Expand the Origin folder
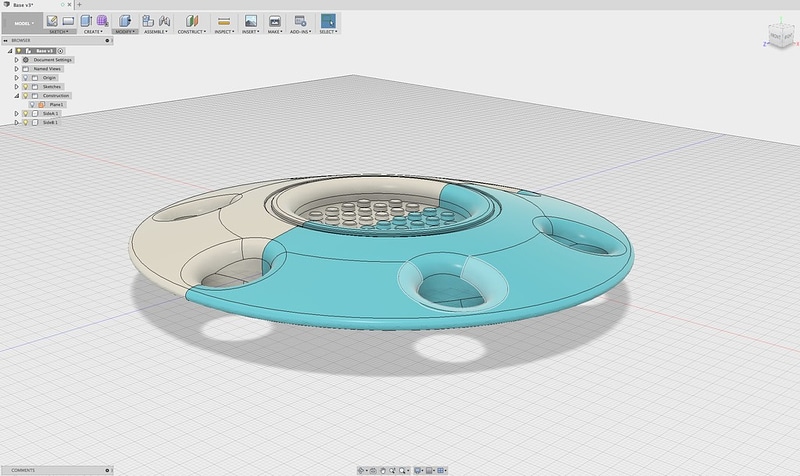 tap(16, 78)
